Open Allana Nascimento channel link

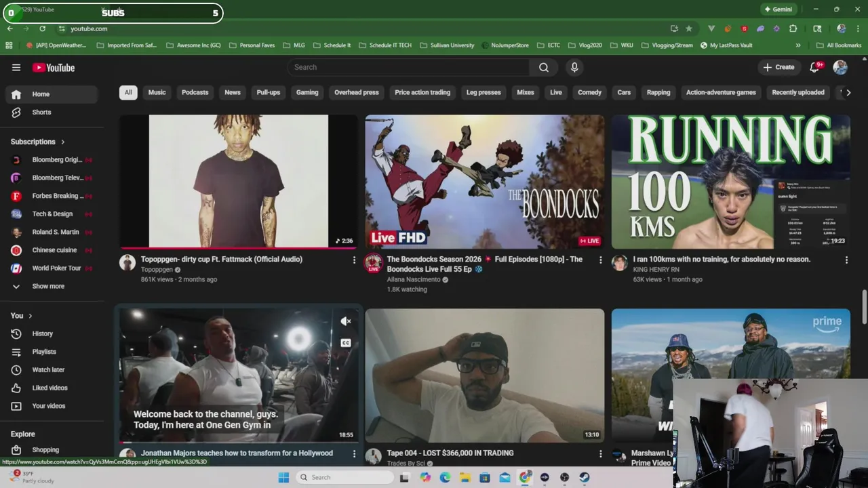(413, 279)
